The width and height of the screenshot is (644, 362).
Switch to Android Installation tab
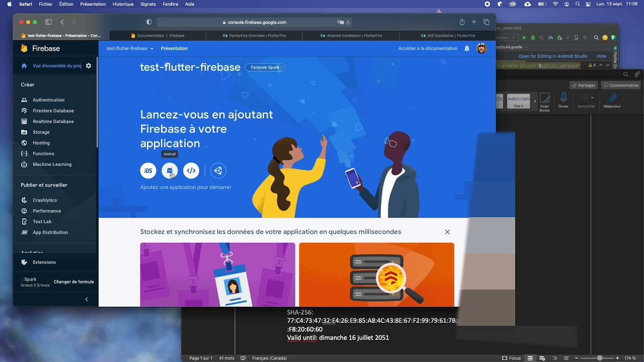click(351, 36)
